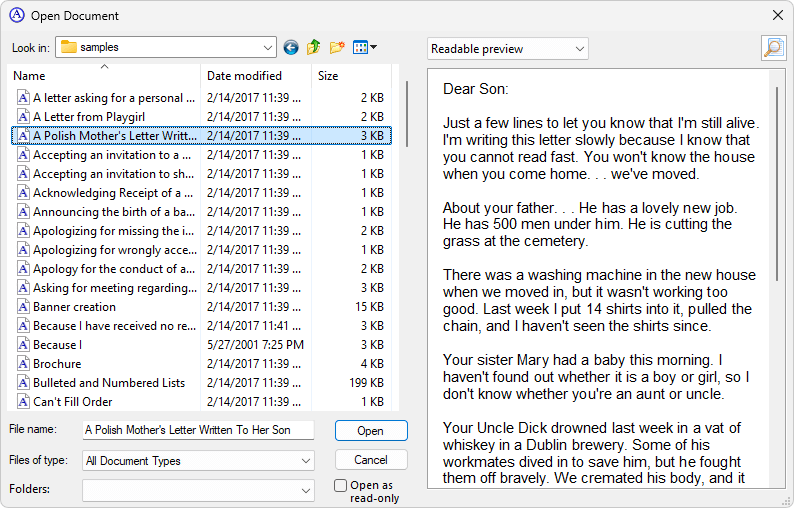Sort files by Size column header
794x508 pixels.
[x=350, y=76]
